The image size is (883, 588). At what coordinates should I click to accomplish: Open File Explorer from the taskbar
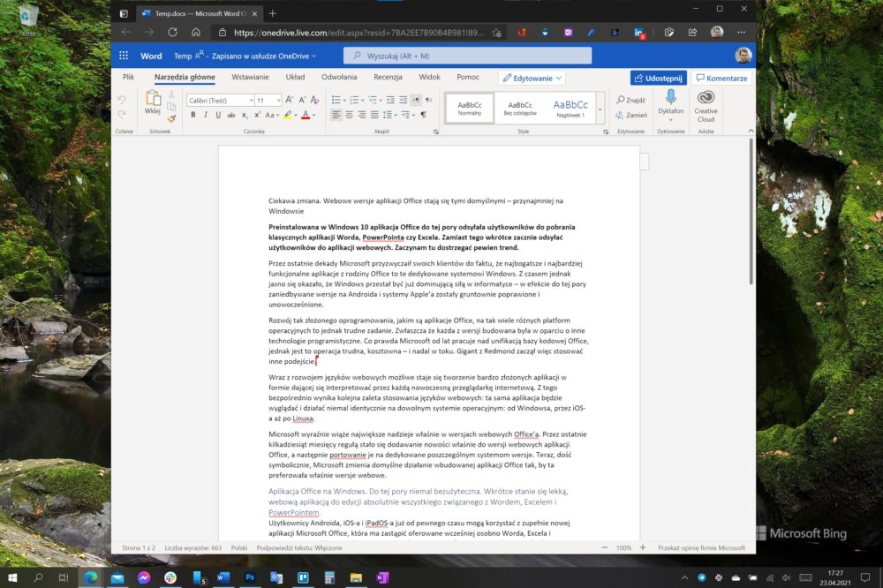tap(356, 577)
